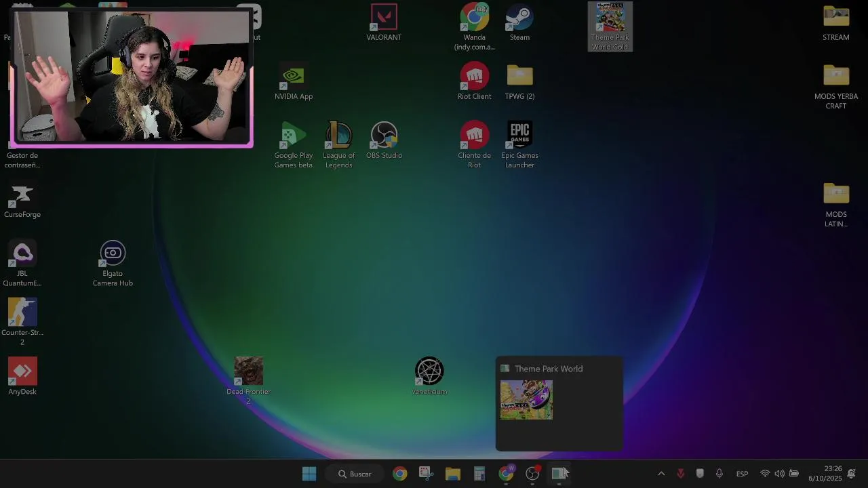Open the Counter-Strike 2 shortcut
868x488 pixels.
pyautogui.click(x=22, y=323)
